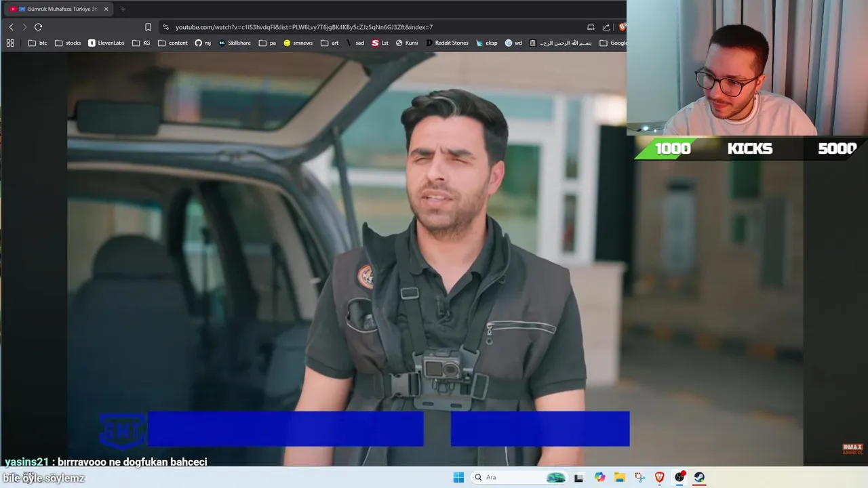
Task: Bookmark this page with the bookmark icon
Action: coord(148,27)
